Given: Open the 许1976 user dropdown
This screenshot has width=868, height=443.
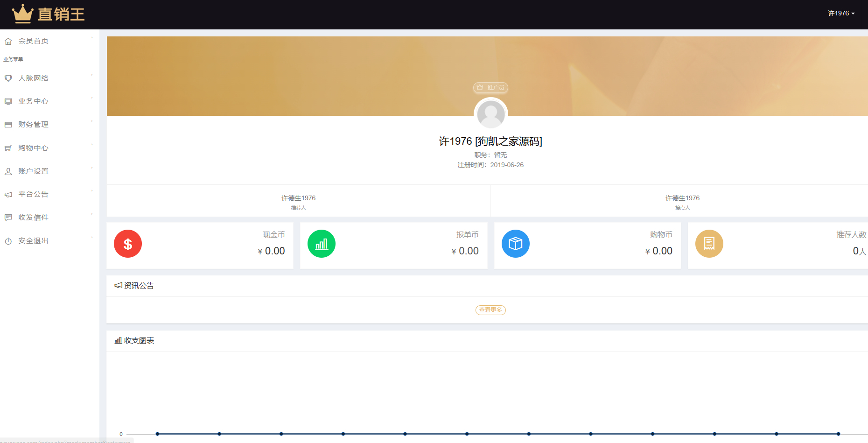Looking at the screenshot, I should pyautogui.click(x=841, y=14).
